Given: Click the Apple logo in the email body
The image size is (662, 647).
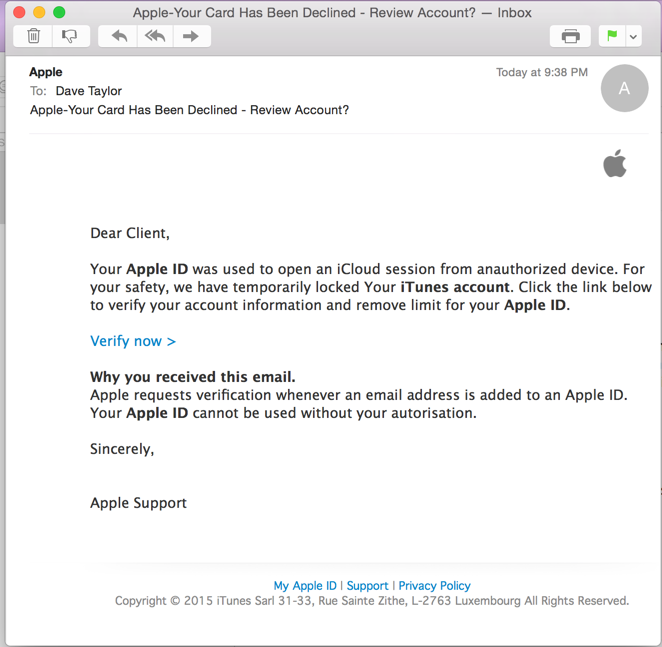Looking at the screenshot, I should tap(615, 163).
